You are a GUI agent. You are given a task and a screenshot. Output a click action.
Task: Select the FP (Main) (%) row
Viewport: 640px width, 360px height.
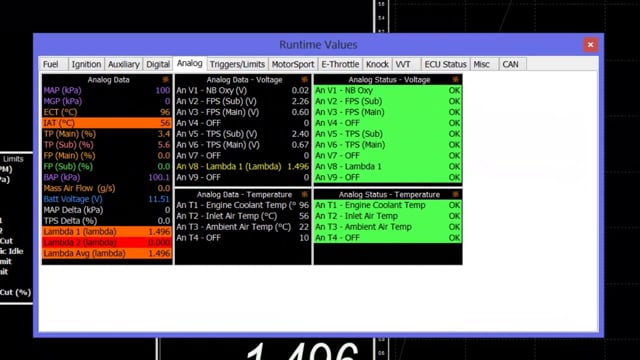click(107, 156)
